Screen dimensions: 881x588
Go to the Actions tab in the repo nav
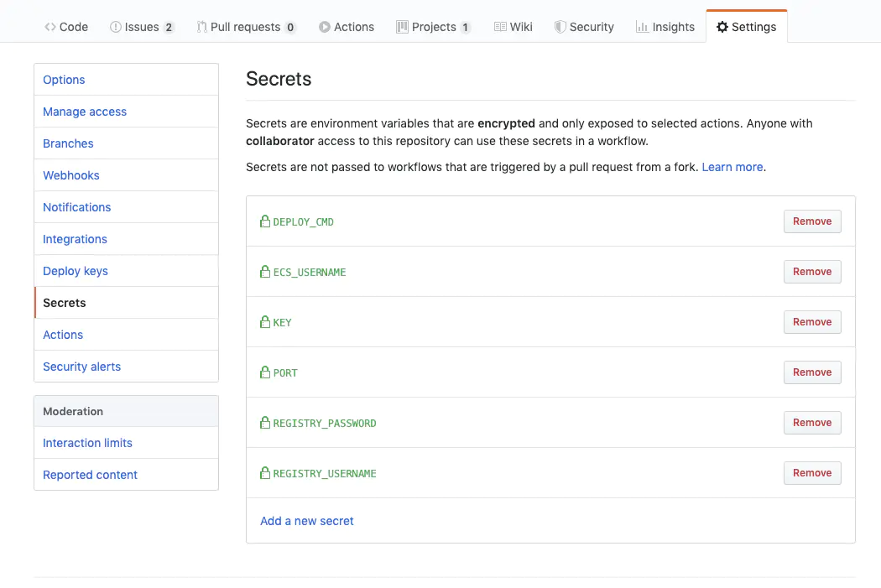click(347, 27)
